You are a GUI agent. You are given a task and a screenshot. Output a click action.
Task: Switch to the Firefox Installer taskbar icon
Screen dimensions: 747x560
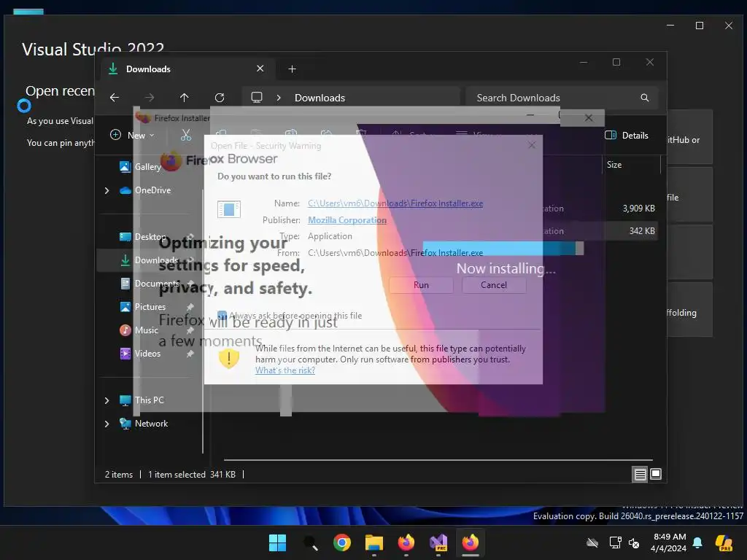point(471,542)
